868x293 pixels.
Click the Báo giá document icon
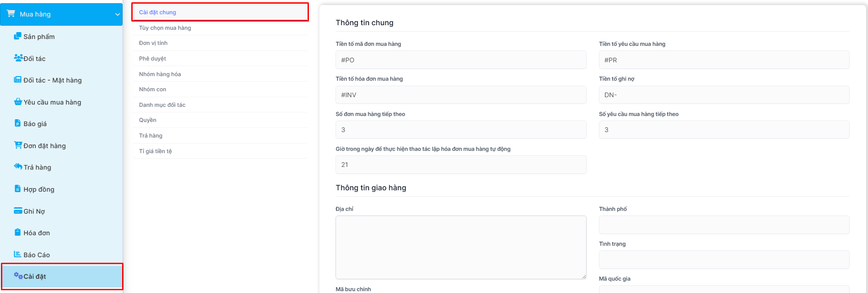point(18,123)
